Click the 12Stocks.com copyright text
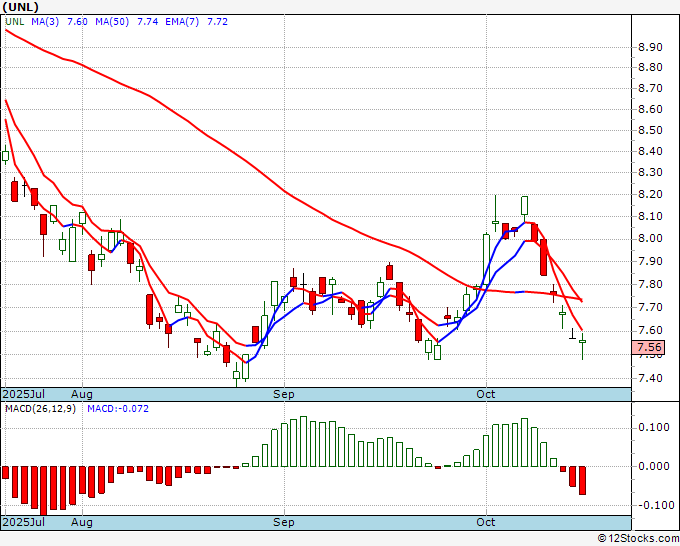The height and width of the screenshot is (546, 680). click(638, 539)
